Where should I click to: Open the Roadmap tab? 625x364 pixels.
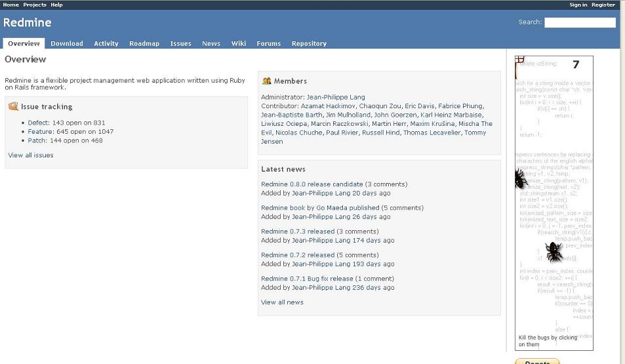point(144,43)
